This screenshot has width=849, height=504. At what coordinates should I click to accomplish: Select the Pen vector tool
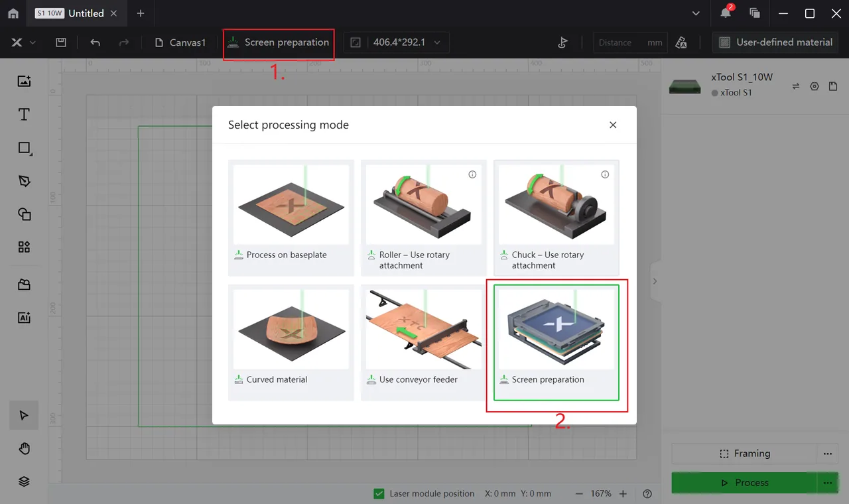click(x=24, y=181)
